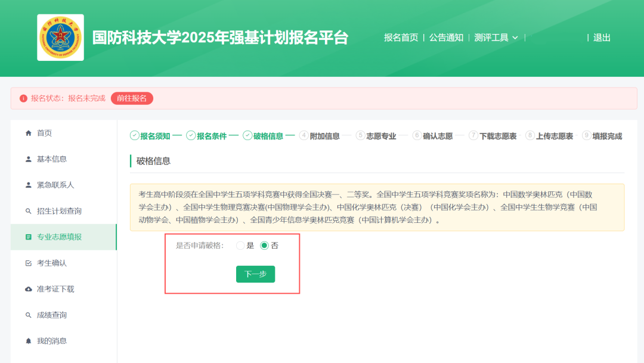
Task: Click the 填报完成 step label
Action: pyautogui.click(x=607, y=136)
